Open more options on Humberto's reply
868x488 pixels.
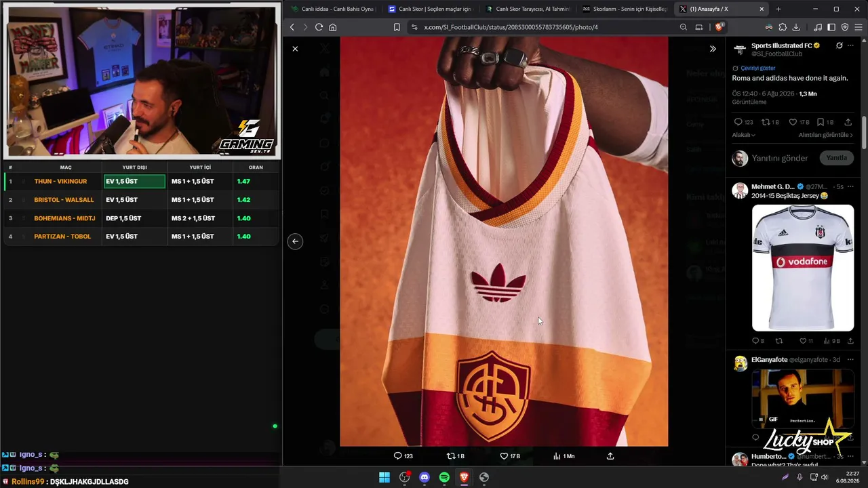tap(851, 456)
